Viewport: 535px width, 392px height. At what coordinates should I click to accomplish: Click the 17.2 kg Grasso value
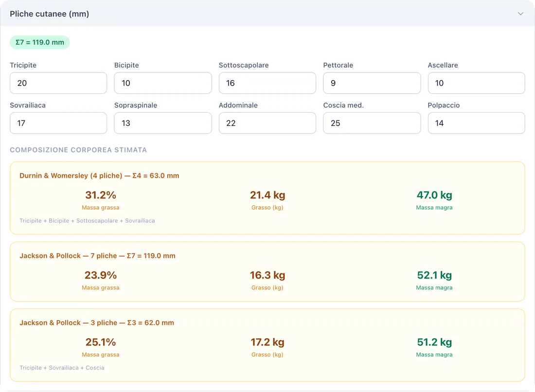267,342
